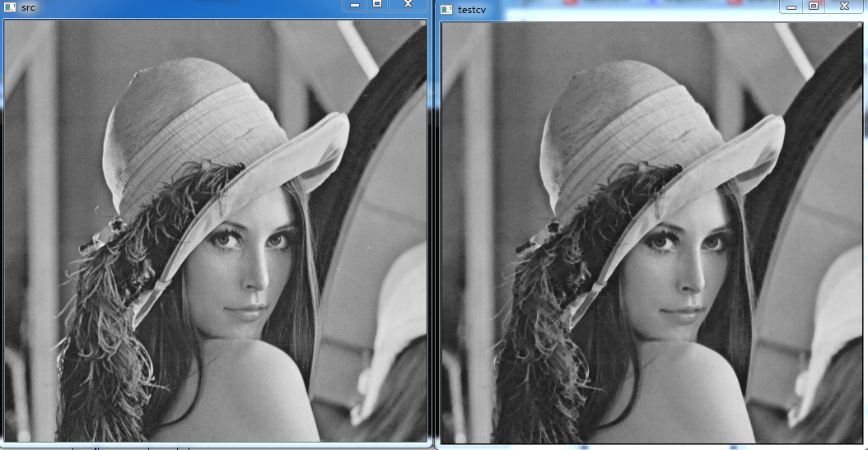Click the src window title text
The height and width of the screenshot is (450, 868).
click(28, 7)
